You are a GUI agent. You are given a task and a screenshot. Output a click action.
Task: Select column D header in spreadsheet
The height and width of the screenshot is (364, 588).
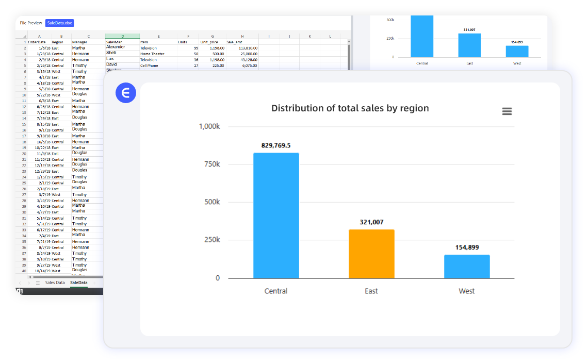[122, 36]
